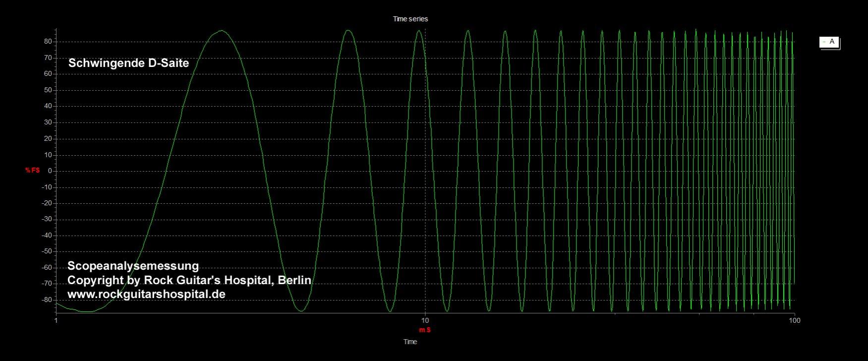Click the 'Scopeanalysemessung' caption text

tap(133, 266)
